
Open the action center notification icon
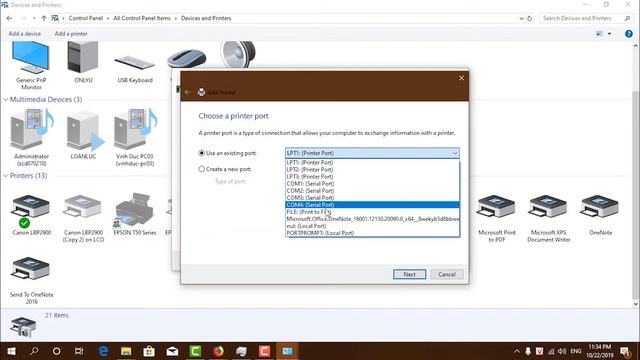point(625,351)
